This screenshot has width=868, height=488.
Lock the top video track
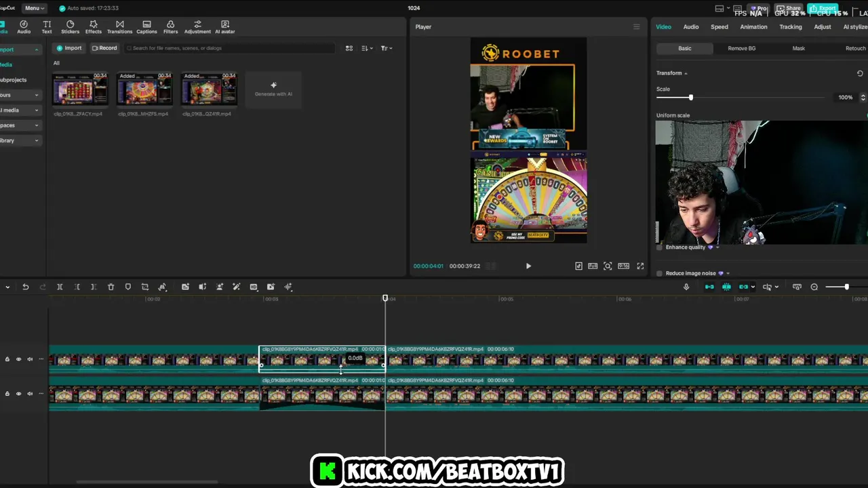coord(7,359)
